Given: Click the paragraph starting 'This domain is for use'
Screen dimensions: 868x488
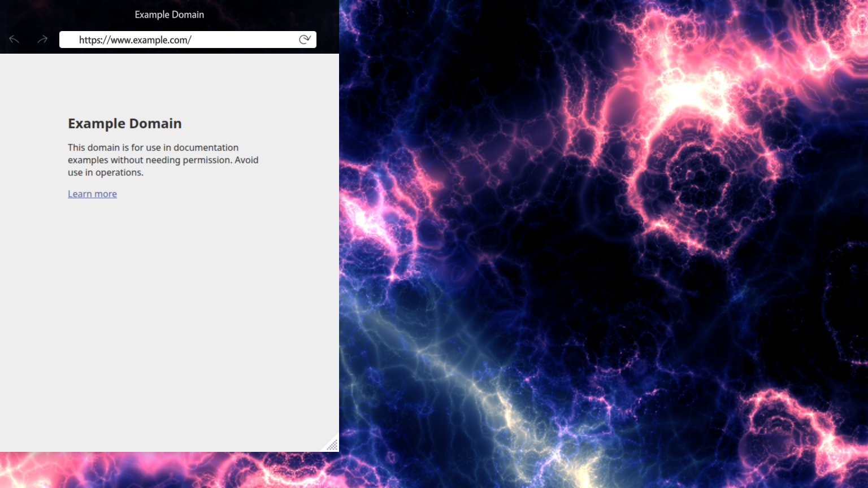Looking at the screenshot, I should 163,160.
